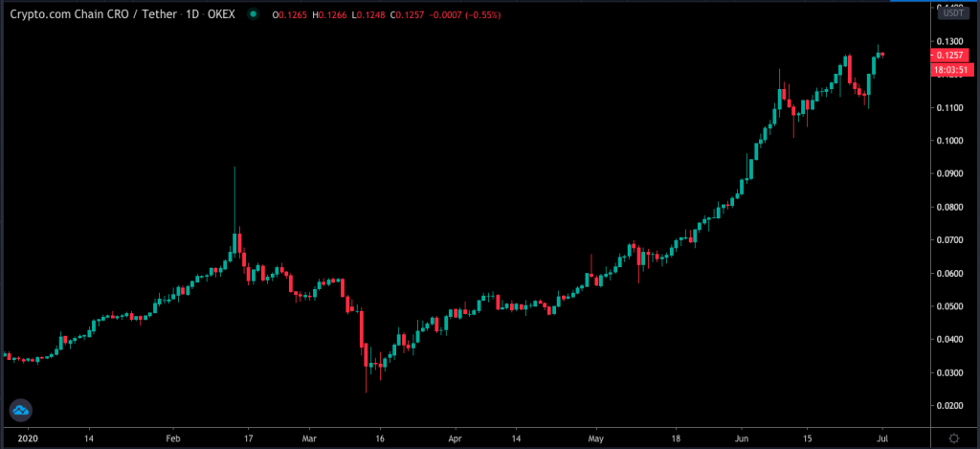Open the USDT currency selector
The height and width of the screenshot is (449, 980).
pyautogui.click(x=954, y=12)
